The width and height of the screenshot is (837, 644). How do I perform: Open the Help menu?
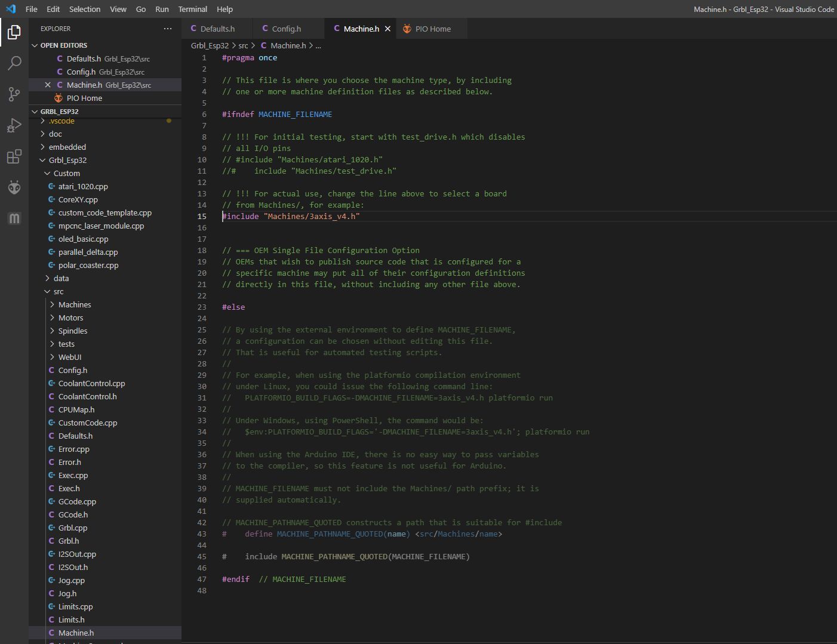225,9
